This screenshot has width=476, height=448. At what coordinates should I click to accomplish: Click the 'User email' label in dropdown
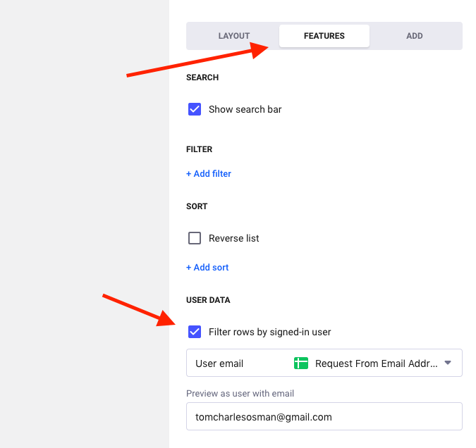click(x=219, y=363)
